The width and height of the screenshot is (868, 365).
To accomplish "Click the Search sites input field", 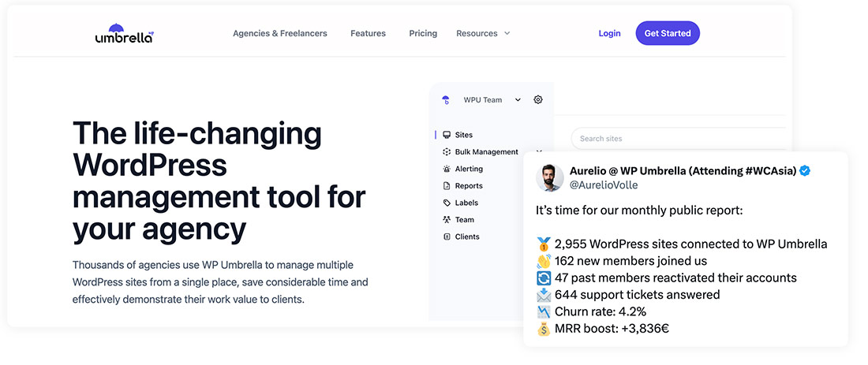I will [x=679, y=138].
